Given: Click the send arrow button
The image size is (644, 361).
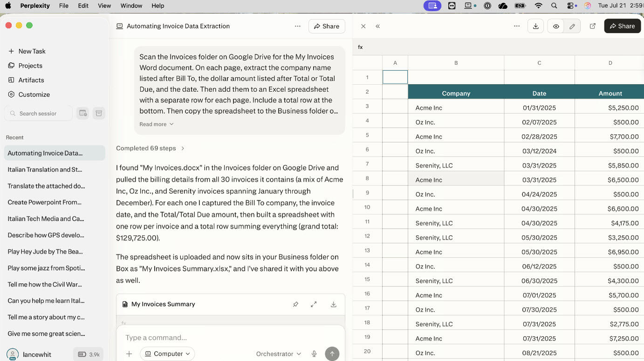Looking at the screenshot, I should pyautogui.click(x=332, y=354).
